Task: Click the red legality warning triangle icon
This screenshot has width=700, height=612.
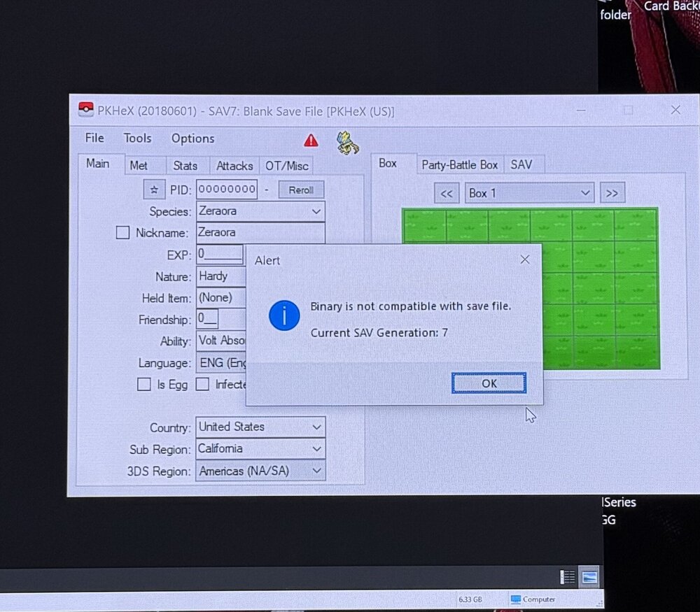Action: coord(311,141)
